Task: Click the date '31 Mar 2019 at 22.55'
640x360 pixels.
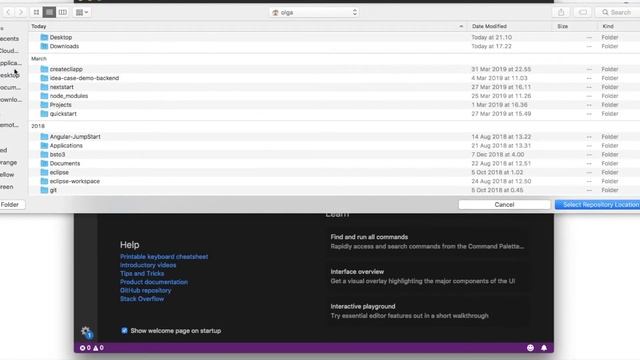Action: click(501, 69)
